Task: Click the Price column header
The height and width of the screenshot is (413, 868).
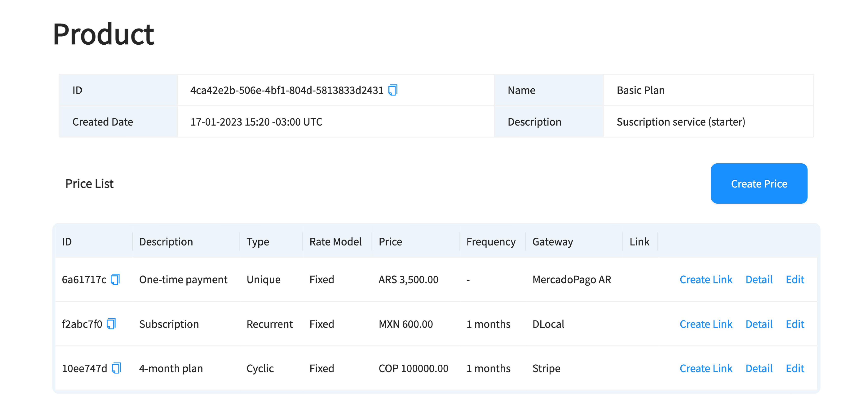Action: [x=390, y=242]
